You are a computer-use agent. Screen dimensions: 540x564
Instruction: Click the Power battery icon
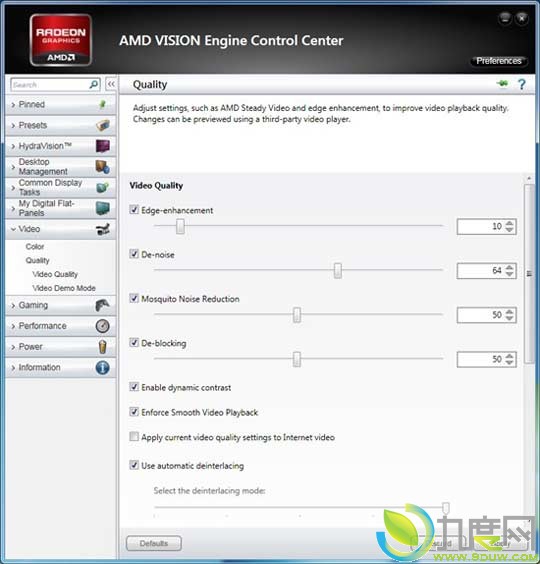pyautogui.click(x=103, y=347)
